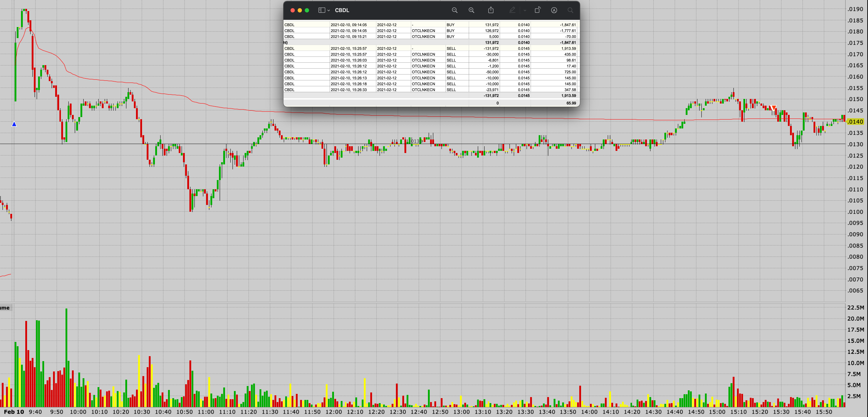Click the yellow .0140 price label
868x417 pixels.
[855, 122]
